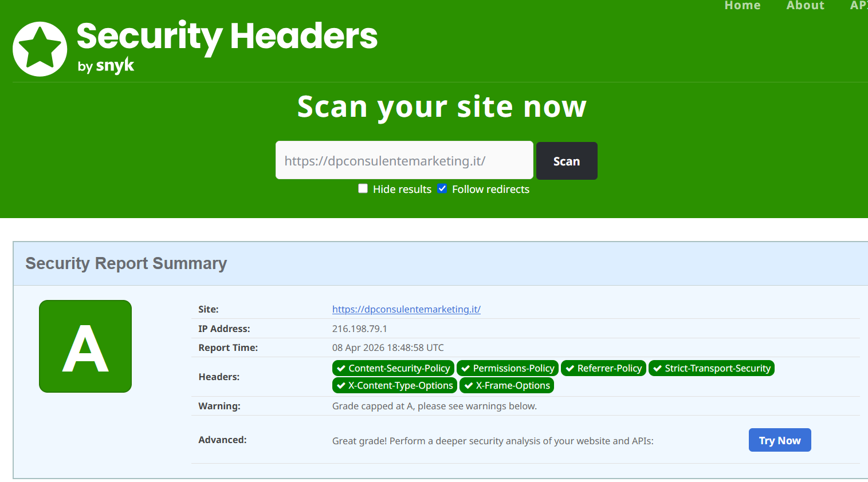The height and width of the screenshot is (482, 868).
Task: Click the X-Content-Type-Options header badge
Action: pos(394,385)
